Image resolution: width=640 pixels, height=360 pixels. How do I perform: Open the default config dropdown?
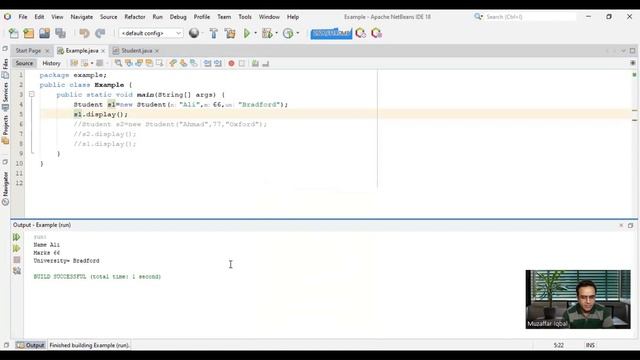coord(151,33)
